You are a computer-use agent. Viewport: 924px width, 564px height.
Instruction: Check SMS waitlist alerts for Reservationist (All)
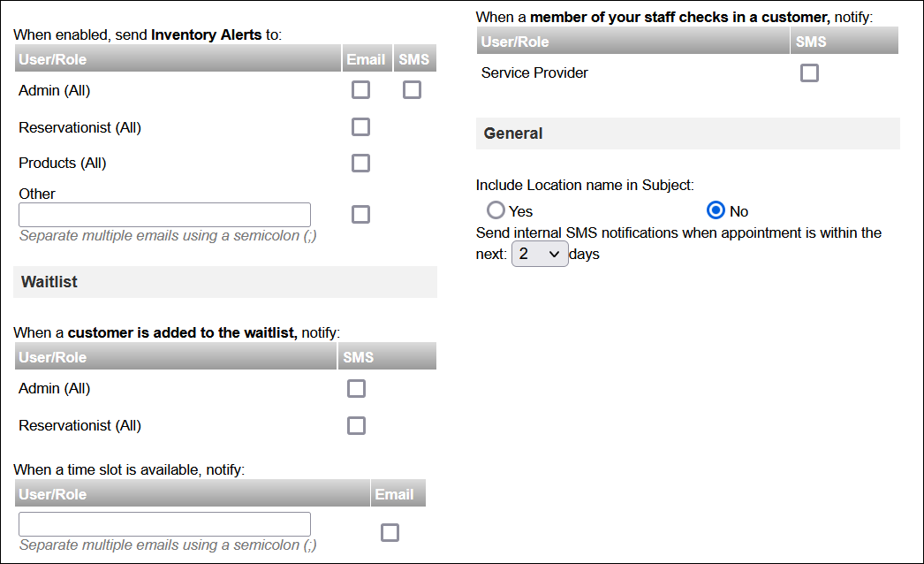[356, 425]
